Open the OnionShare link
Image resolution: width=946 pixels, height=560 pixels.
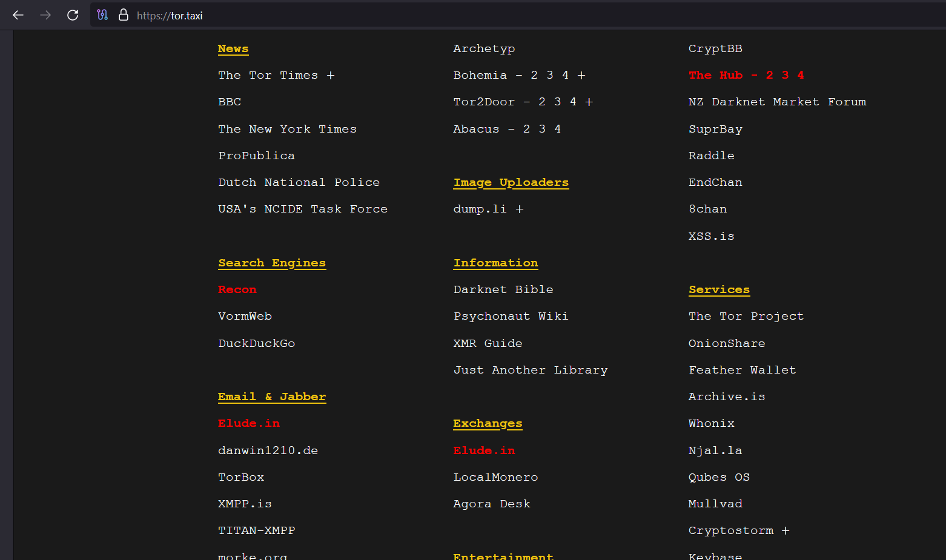tap(727, 343)
